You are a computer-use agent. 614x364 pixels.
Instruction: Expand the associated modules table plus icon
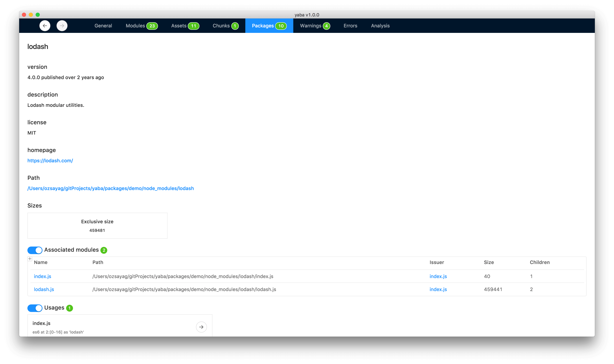click(x=30, y=259)
